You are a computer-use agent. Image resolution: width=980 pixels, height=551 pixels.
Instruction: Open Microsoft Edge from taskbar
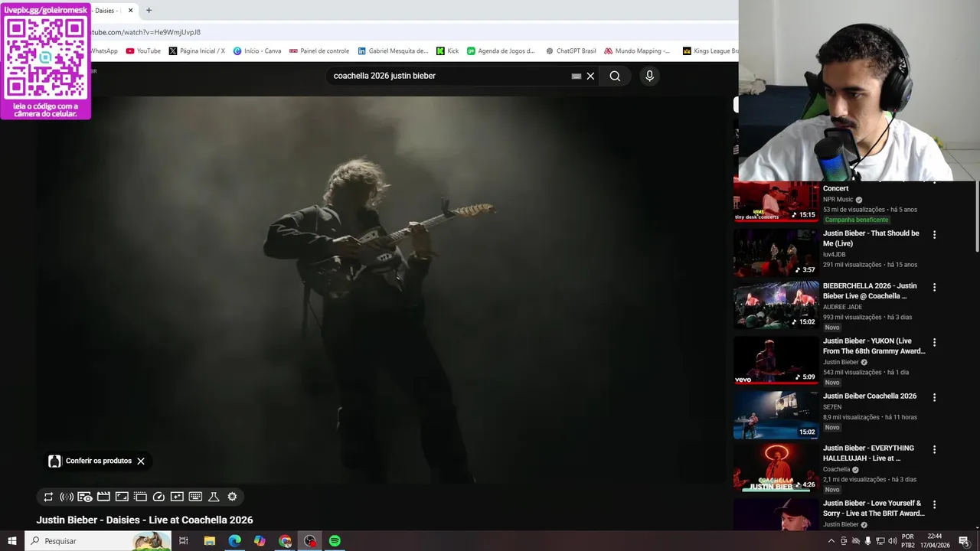coord(234,541)
